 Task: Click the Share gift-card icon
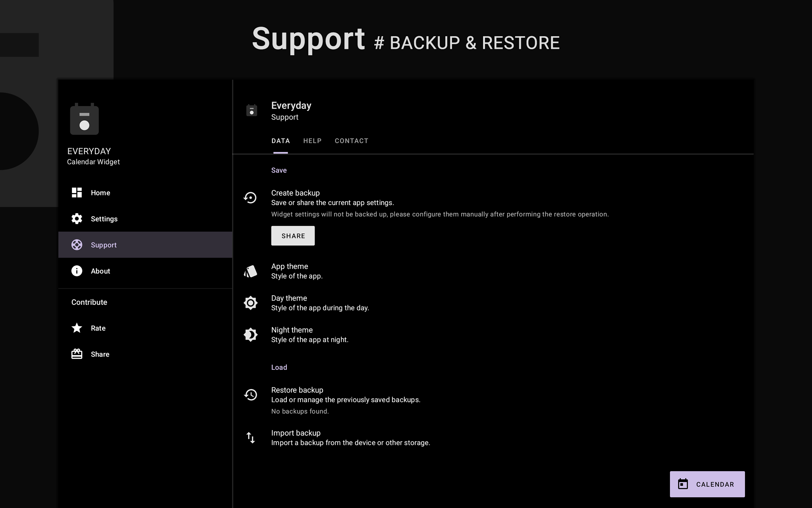click(77, 354)
